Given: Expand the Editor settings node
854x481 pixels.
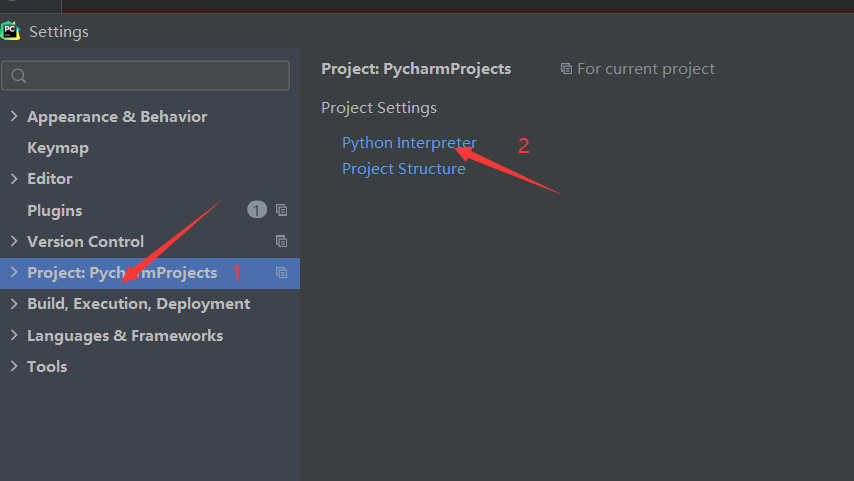Looking at the screenshot, I should pyautogui.click(x=14, y=179).
